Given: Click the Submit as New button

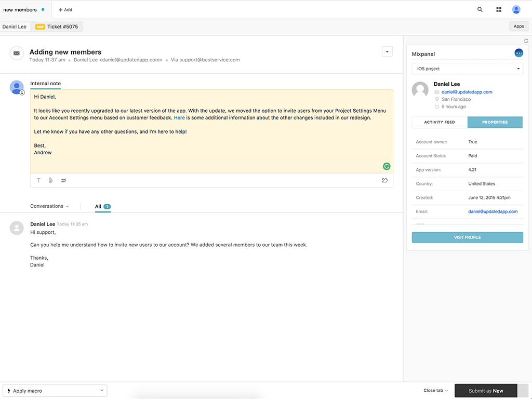Looking at the screenshot, I should pos(486,391).
